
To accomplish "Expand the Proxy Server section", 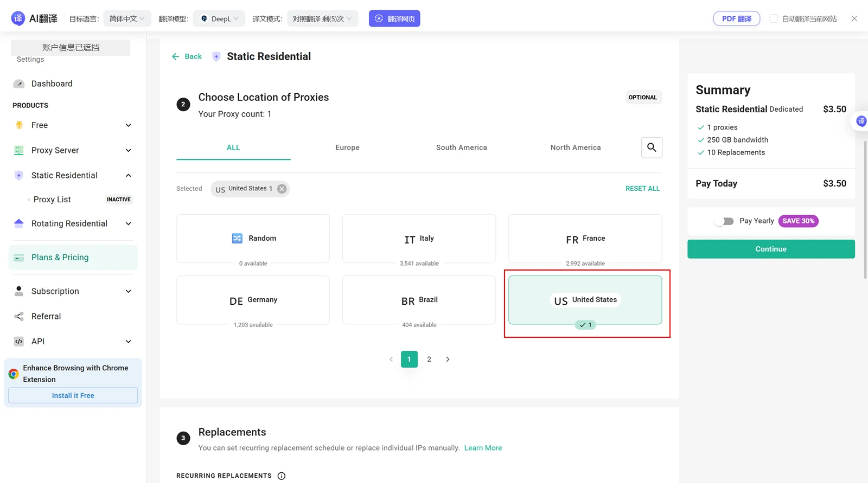I will point(129,150).
